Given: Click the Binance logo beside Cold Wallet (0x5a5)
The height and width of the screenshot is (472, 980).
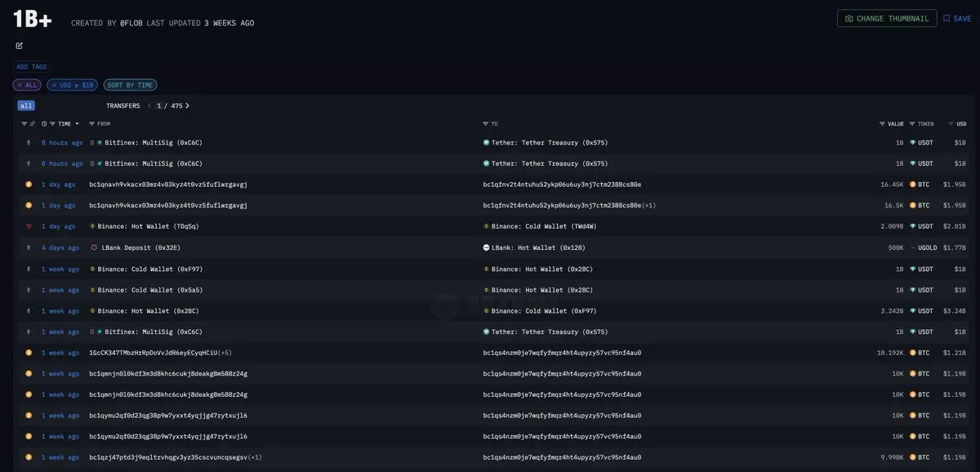Looking at the screenshot, I should click(x=93, y=290).
